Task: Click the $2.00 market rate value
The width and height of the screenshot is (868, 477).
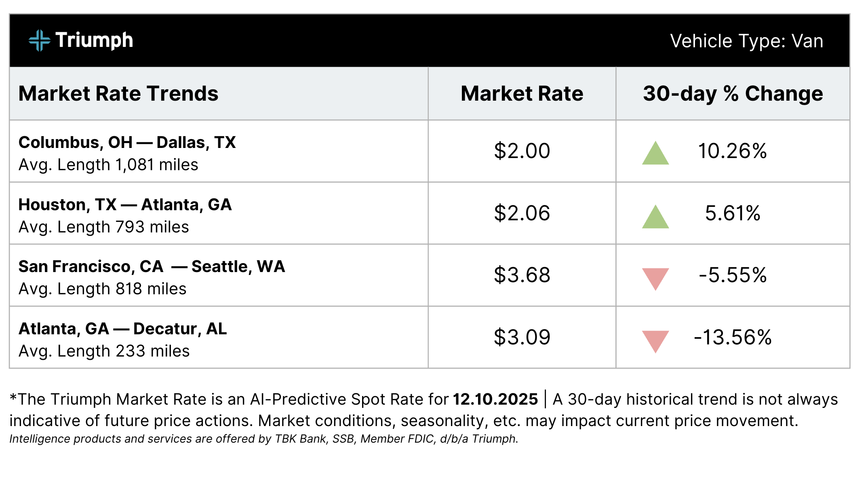Action: pos(522,151)
